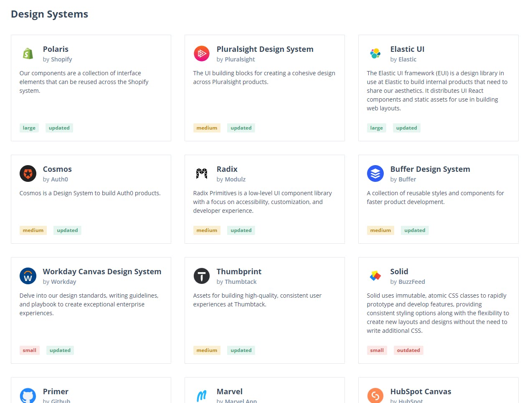Click the 'outdated' tag on the Solid card
532x403 pixels.
(408, 350)
